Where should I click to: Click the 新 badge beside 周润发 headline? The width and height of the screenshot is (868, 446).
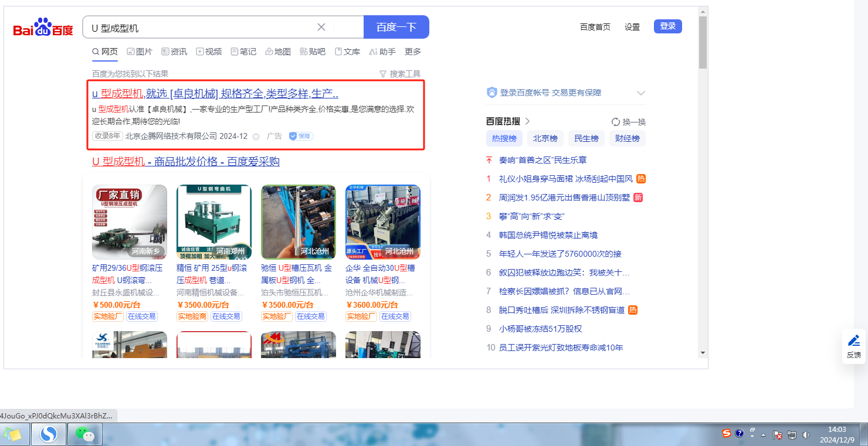(x=638, y=198)
